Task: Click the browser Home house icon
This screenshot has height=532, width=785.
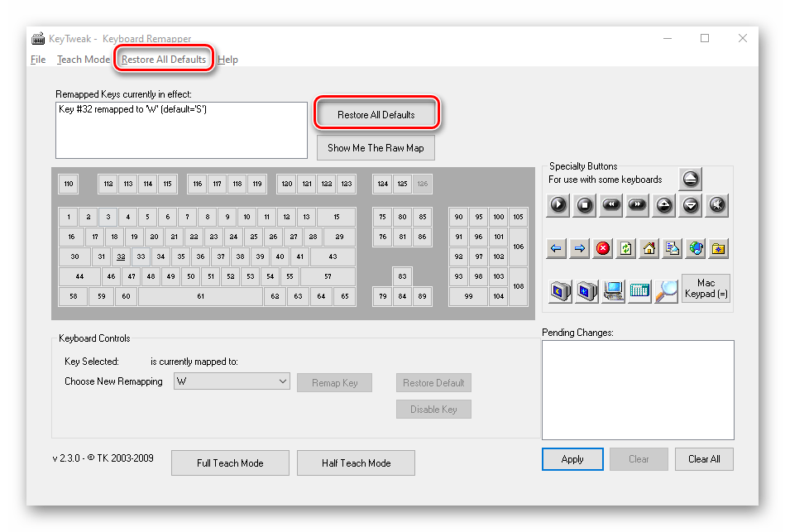Action: click(649, 248)
